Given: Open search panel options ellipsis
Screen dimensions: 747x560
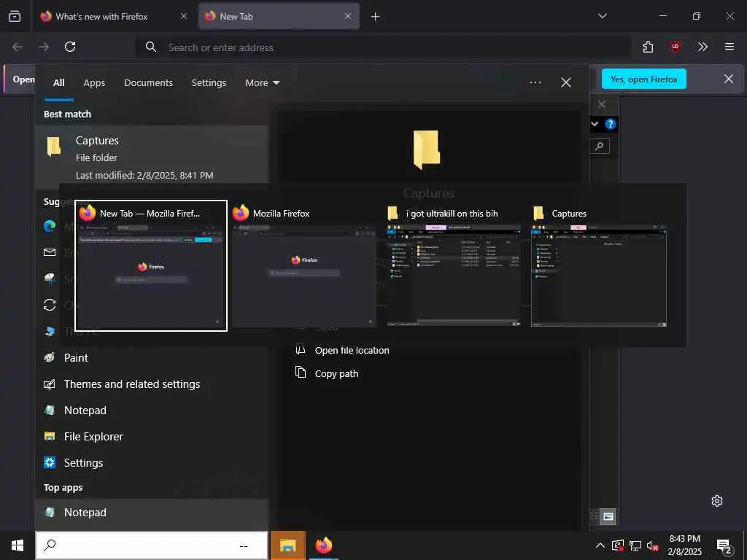Looking at the screenshot, I should click(535, 83).
